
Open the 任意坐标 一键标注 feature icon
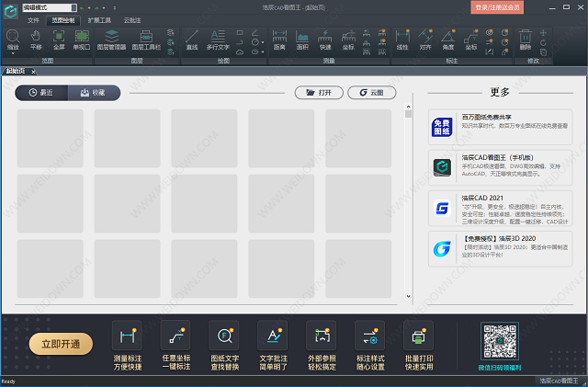point(175,336)
